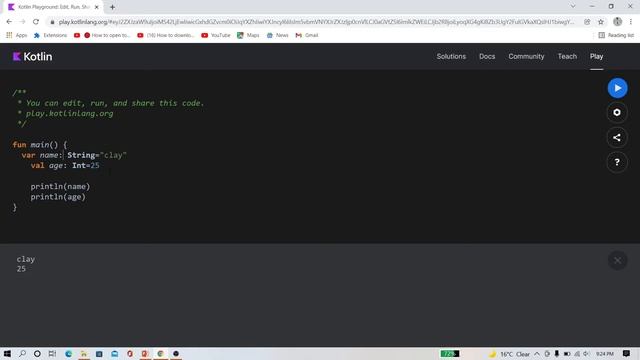Click the address bar URL

(x=316, y=22)
